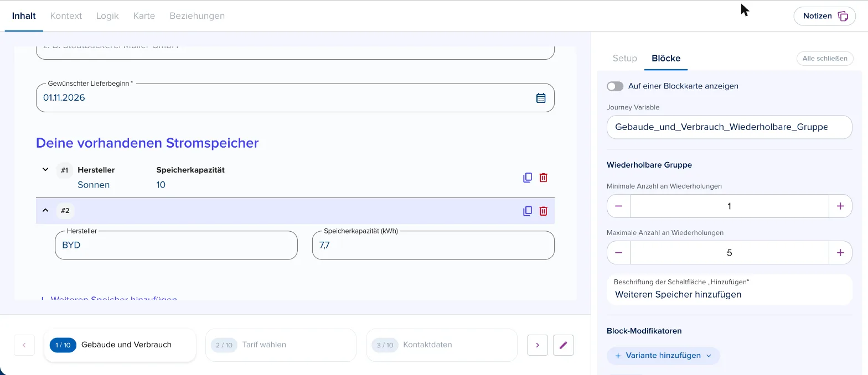Screen dimensions: 868x375
Task: Select step 3/10 Kontaktdaten
Action: [442, 345]
